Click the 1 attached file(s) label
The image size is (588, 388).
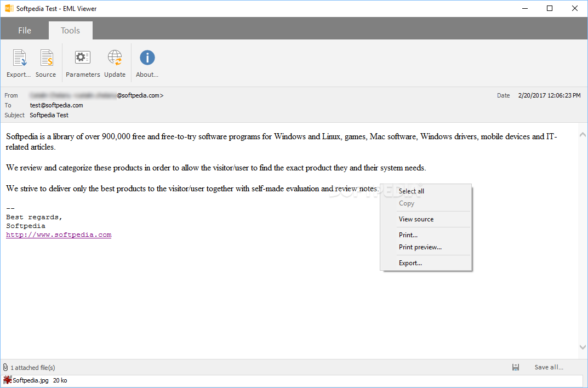33,367
